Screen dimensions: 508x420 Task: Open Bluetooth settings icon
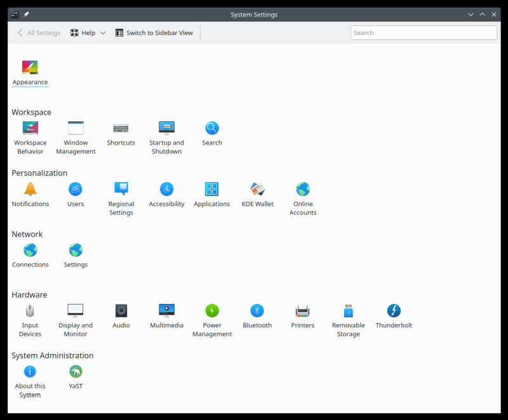point(257,311)
